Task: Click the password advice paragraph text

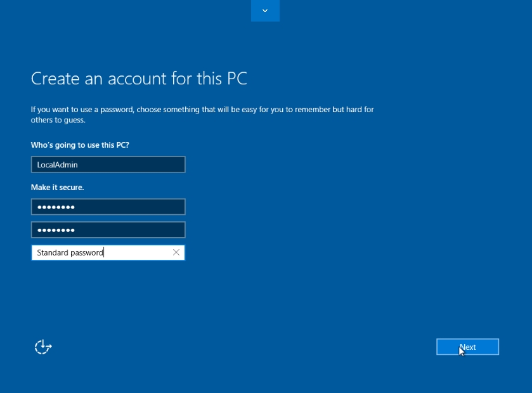Action: [202, 115]
